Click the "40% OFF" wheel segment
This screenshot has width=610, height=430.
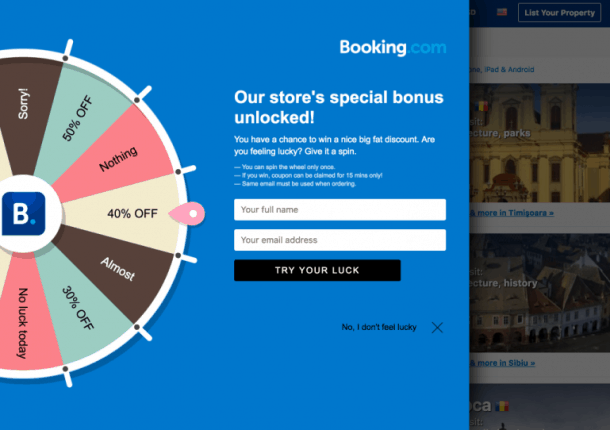[x=132, y=213]
